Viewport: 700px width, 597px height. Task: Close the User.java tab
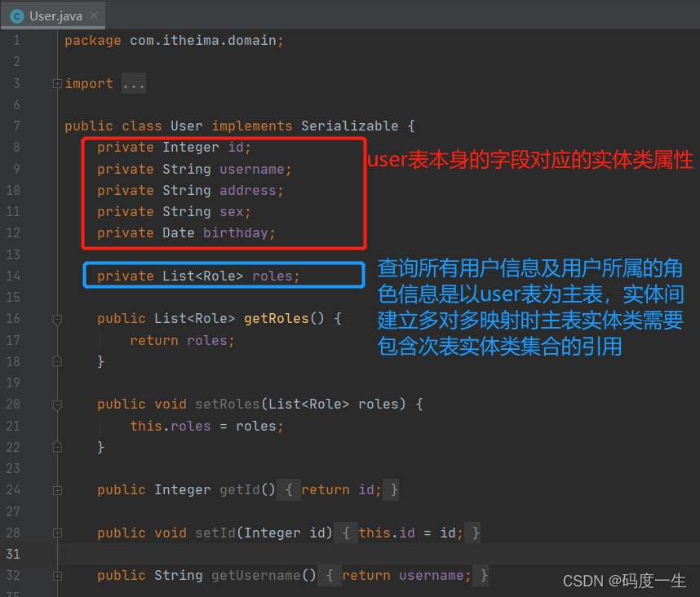(94, 15)
